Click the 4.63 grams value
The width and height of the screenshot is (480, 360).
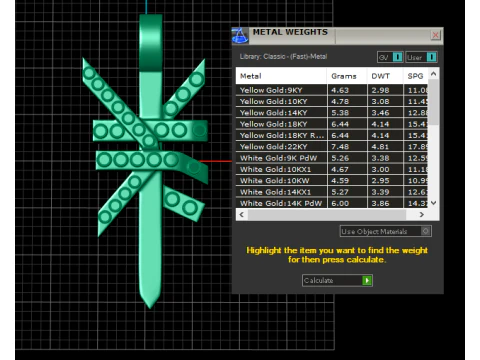[340, 90]
